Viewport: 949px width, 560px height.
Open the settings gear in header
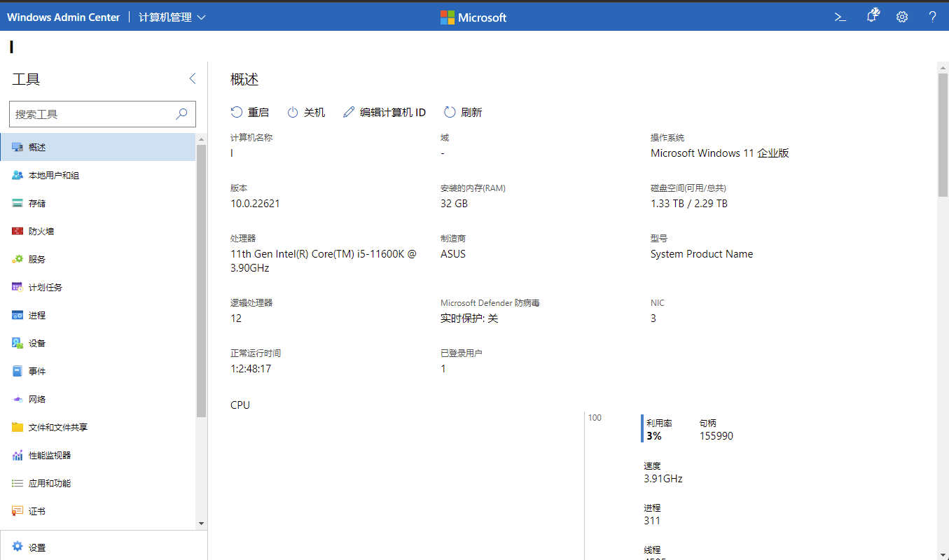click(902, 17)
